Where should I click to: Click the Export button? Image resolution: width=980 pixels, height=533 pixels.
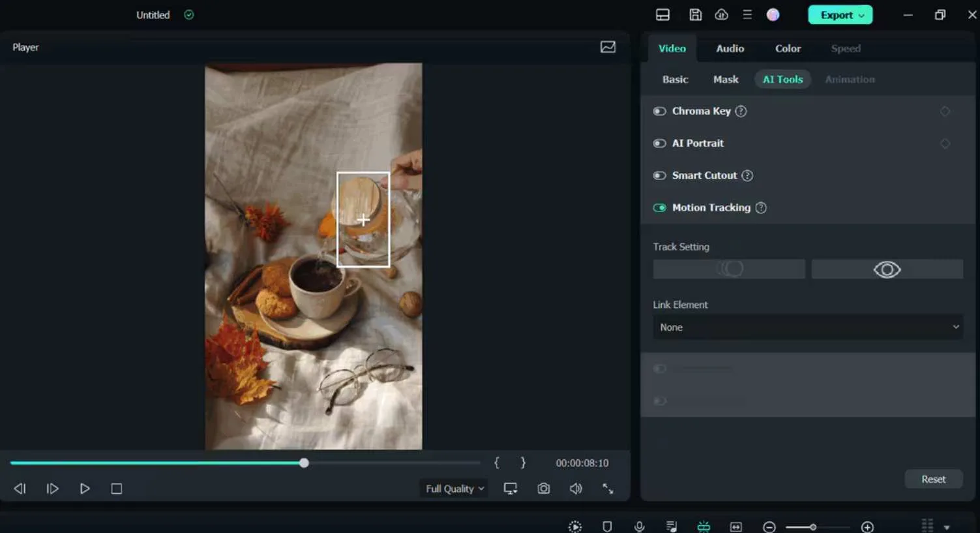(x=840, y=15)
